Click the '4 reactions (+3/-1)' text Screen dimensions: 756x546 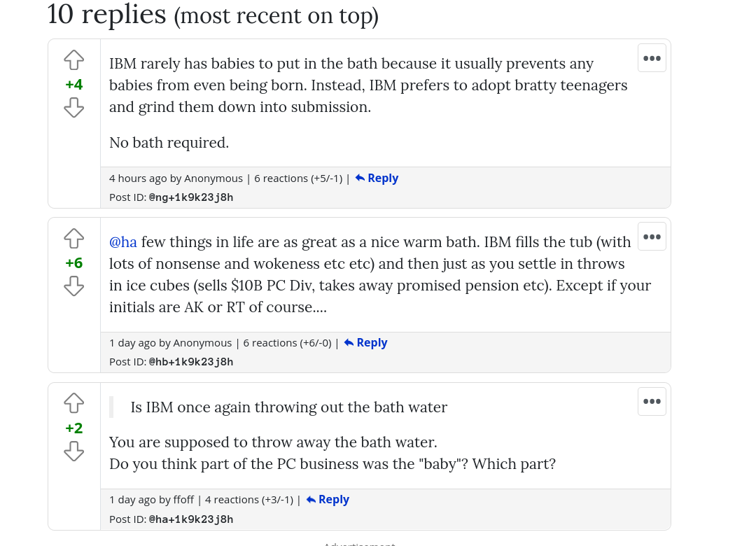tap(249, 500)
